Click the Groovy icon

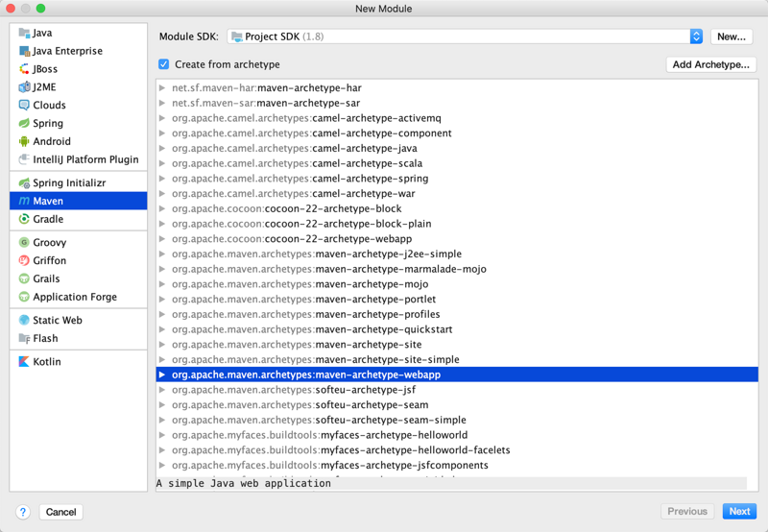(24, 243)
